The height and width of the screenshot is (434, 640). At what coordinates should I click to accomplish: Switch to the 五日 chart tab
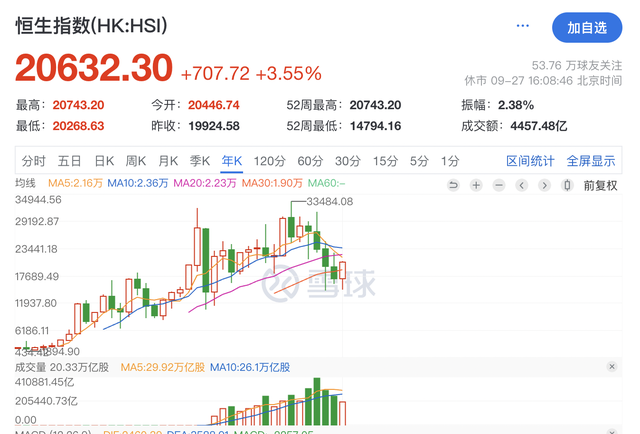click(69, 161)
